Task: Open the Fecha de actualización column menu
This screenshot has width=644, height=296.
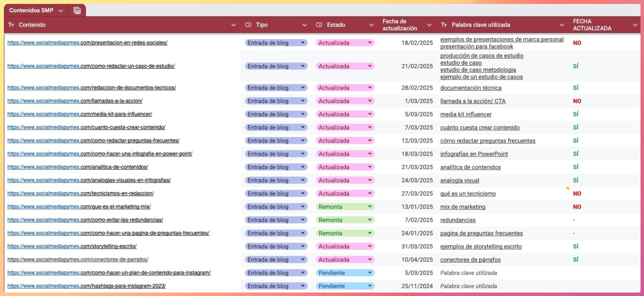Action: pyautogui.click(x=429, y=25)
